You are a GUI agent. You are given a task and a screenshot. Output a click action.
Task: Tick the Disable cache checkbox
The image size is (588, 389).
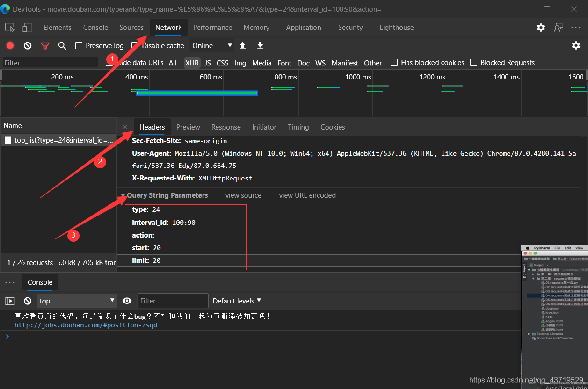coord(135,45)
